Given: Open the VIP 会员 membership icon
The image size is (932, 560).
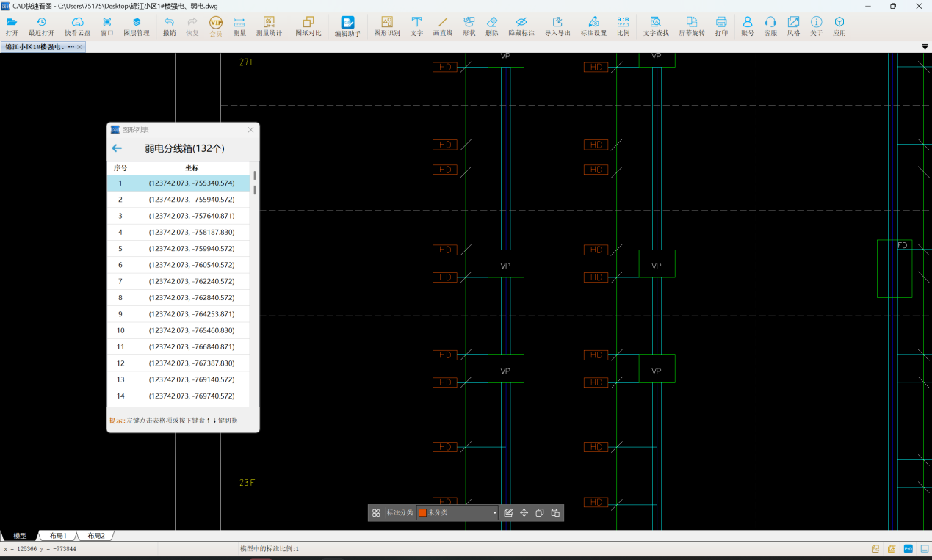Looking at the screenshot, I should [216, 26].
